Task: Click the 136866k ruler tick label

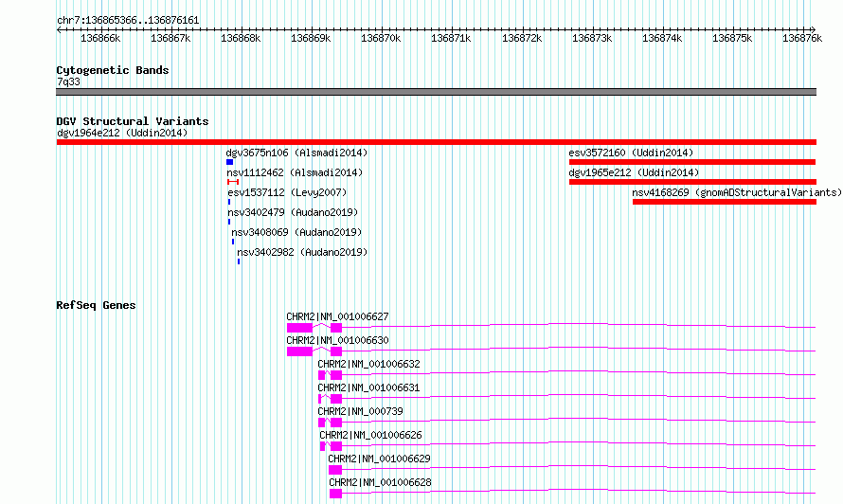Action: [x=100, y=39]
